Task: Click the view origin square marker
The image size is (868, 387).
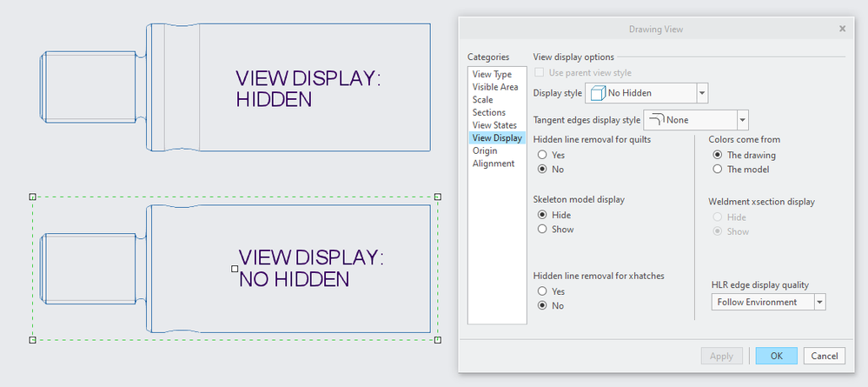Action: [235, 269]
